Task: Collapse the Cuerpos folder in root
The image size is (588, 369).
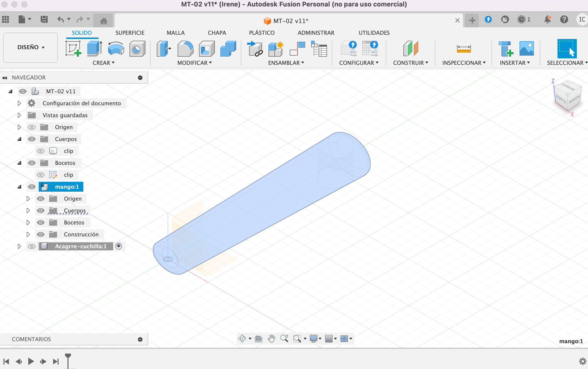Action: tap(19, 139)
